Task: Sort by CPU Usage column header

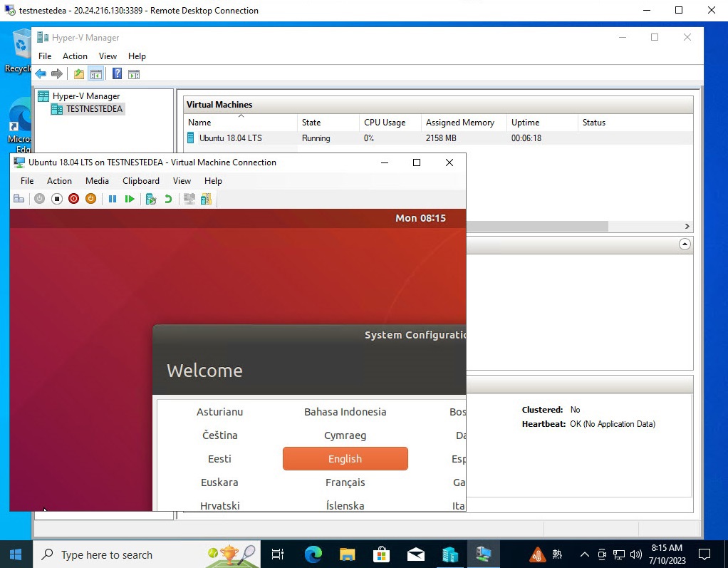Action: pos(390,123)
